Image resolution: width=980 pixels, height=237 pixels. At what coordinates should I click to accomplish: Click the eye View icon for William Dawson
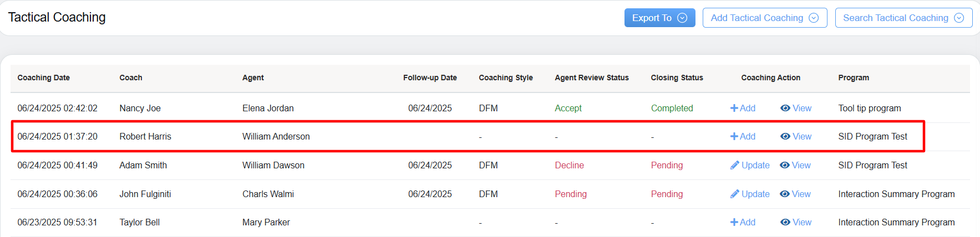pyautogui.click(x=785, y=165)
